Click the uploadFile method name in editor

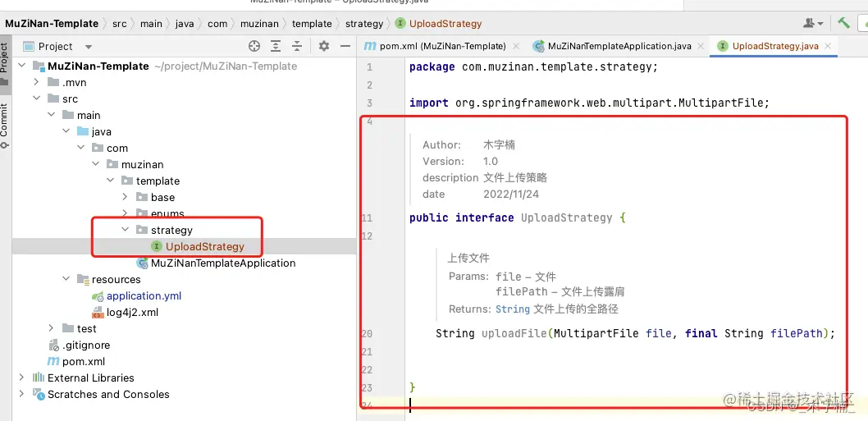[x=514, y=333]
